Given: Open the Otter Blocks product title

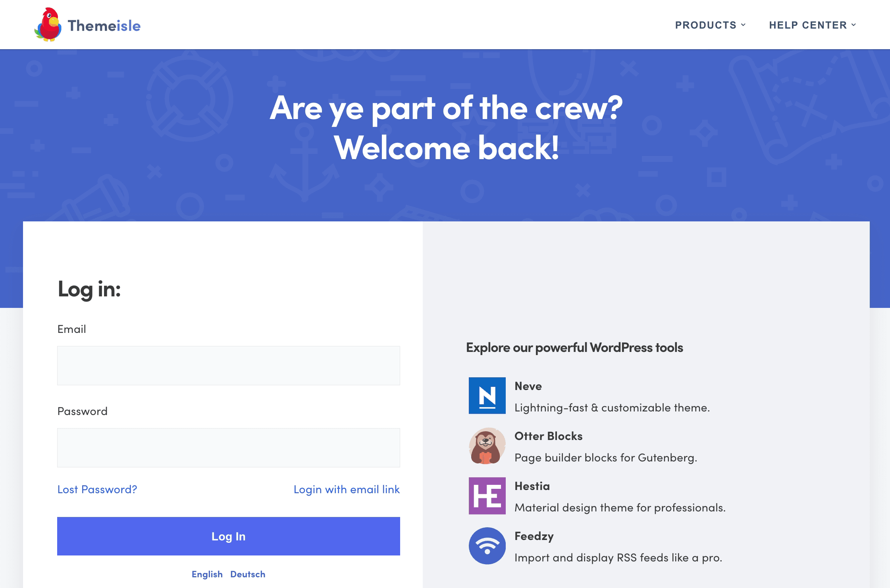Looking at the screenshot, I should 548,436.
